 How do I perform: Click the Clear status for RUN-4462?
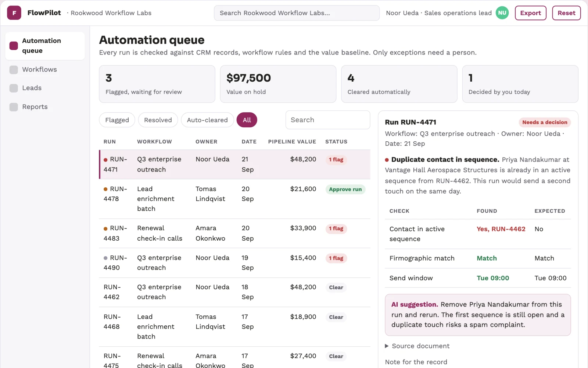click(x=336, y=287)
